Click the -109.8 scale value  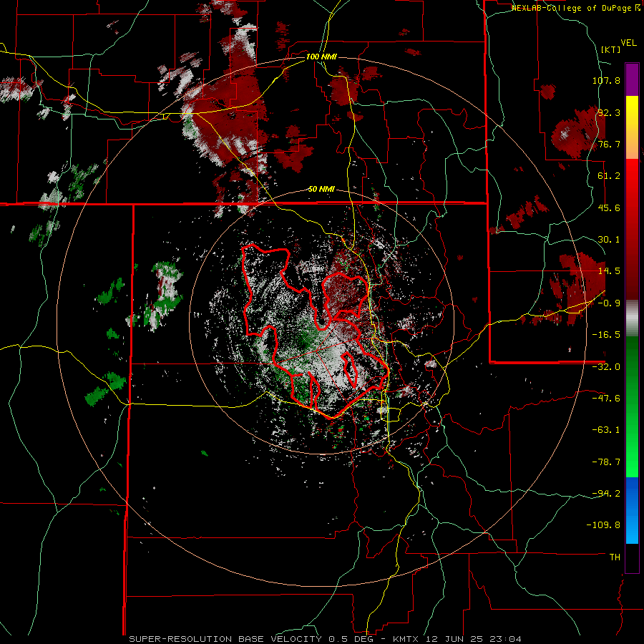point(604,525)
